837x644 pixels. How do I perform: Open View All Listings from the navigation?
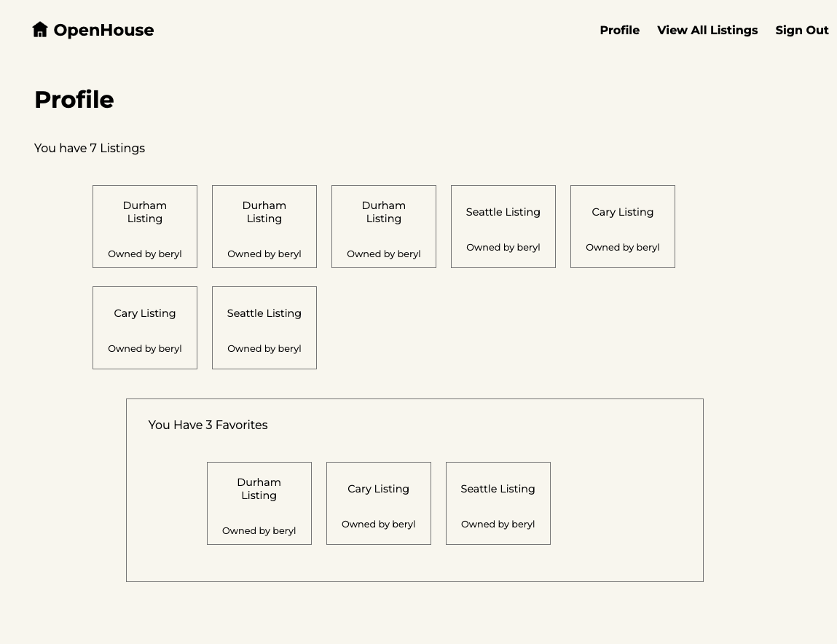point(707,30)
